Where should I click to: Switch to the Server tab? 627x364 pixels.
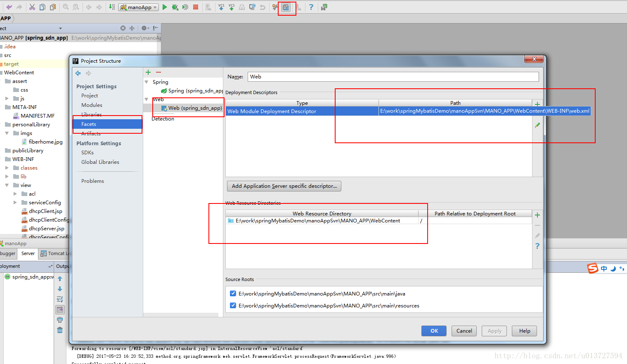pos(28,253)
